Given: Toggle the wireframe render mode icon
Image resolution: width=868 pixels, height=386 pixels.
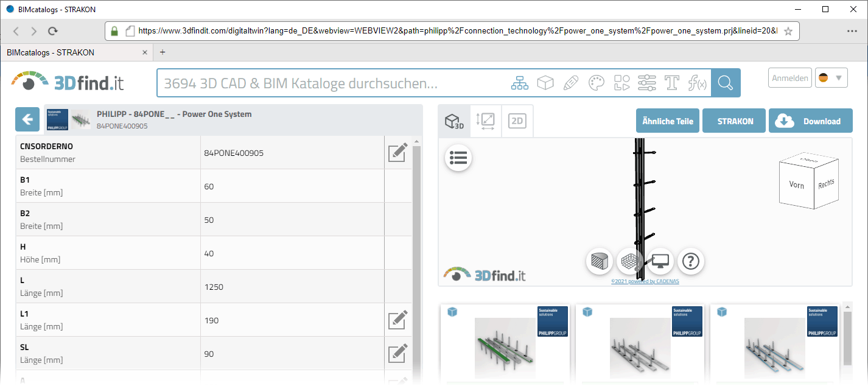Looking at the screenshot, I should pos(629,261).
